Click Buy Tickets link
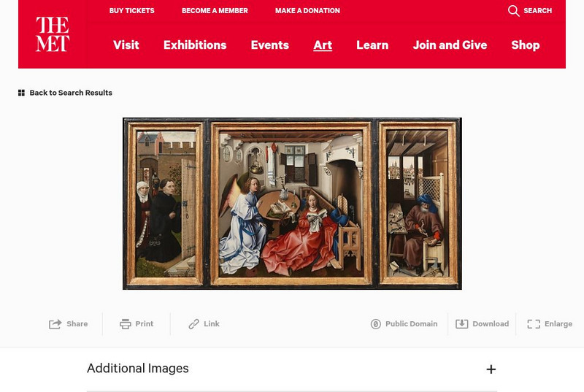This screenshot has height=392, width=584. click(132, 11)
